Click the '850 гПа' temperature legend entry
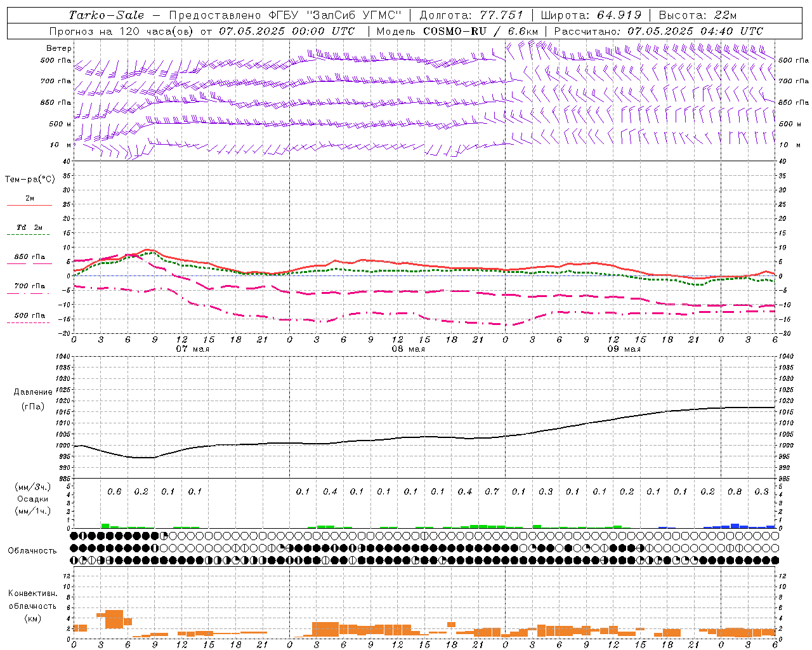 tap(30, 257)
